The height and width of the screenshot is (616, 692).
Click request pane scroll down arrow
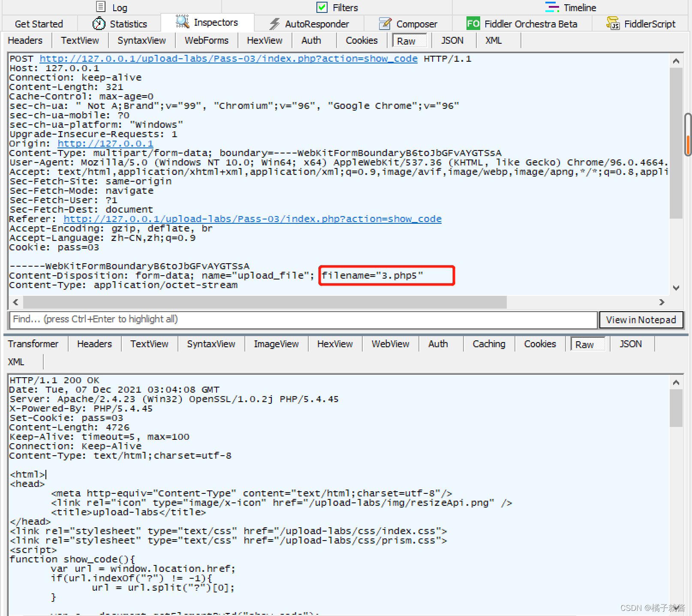(676, 288)
